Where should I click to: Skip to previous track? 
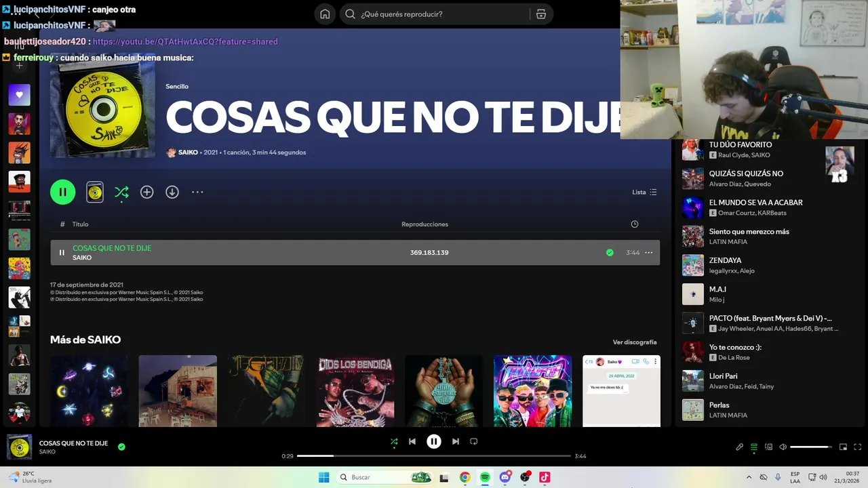412,441
